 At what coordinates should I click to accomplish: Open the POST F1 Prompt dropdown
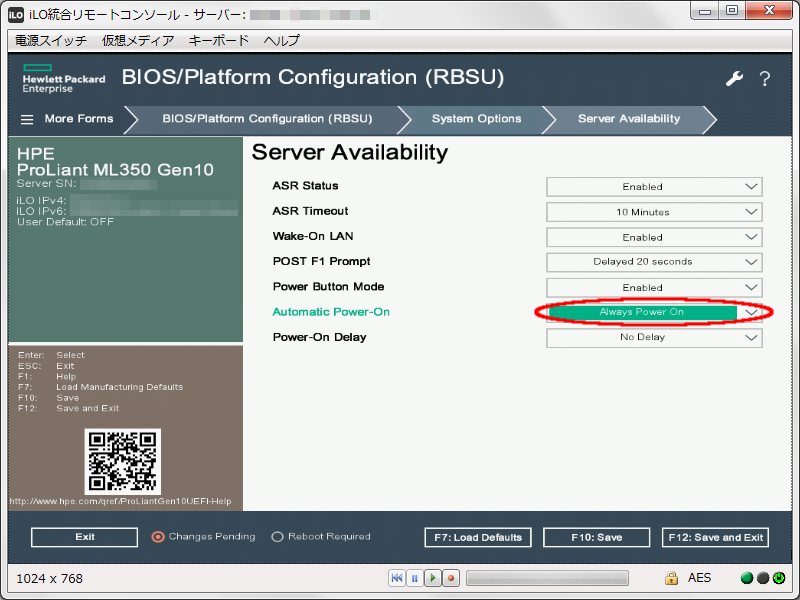coord(654,262)
